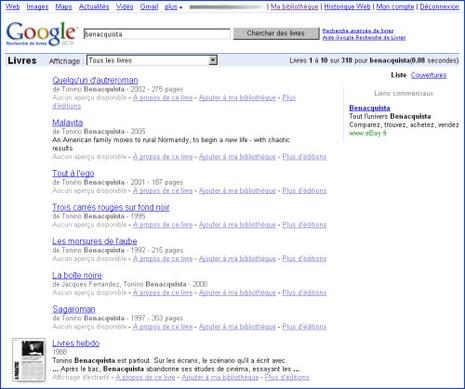Add La boîte noire to ma bibliothèque

pyautogui.click(x=237, y=293)
